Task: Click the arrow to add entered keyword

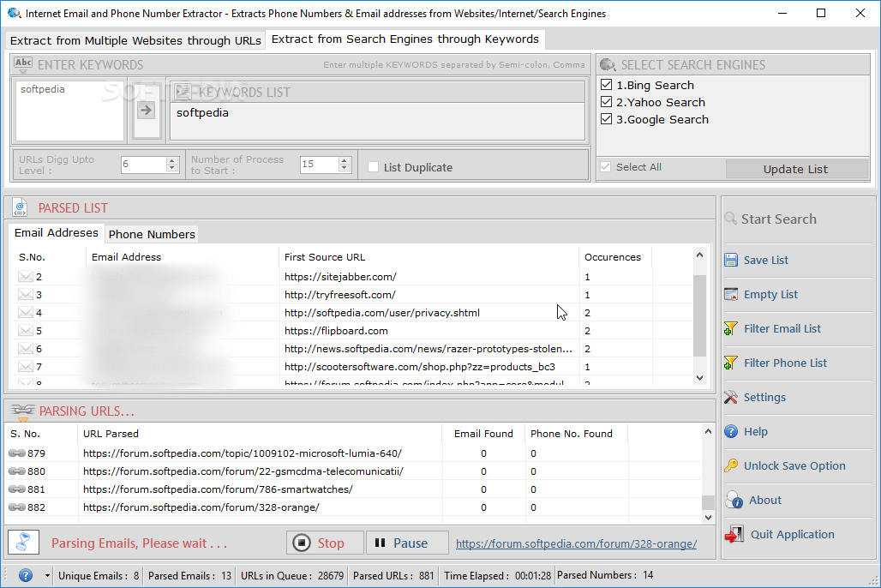Action: coord(146,108)
